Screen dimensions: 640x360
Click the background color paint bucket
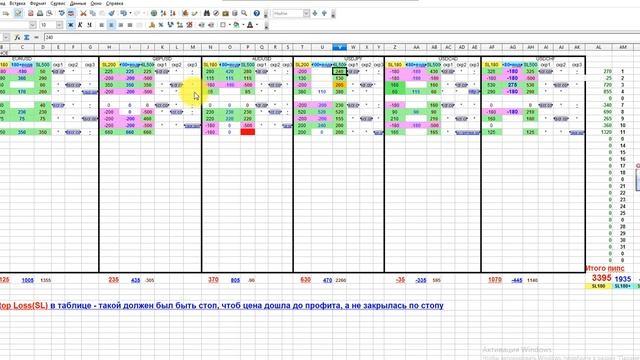click(237, 25)
